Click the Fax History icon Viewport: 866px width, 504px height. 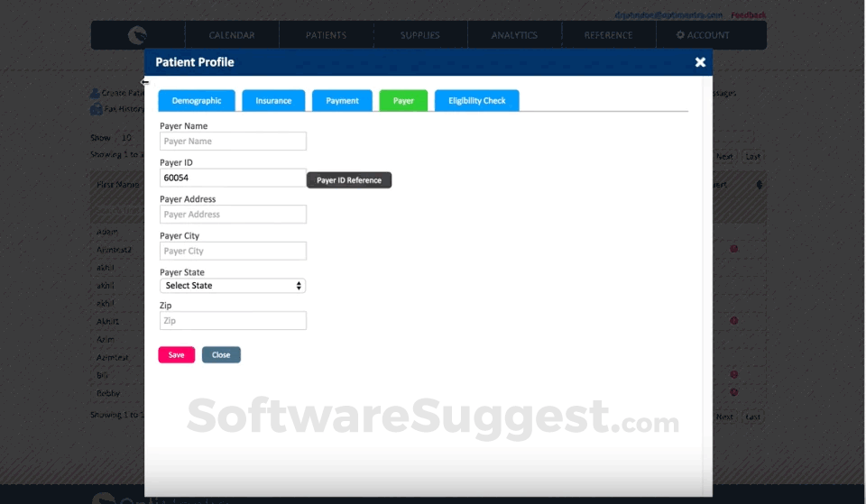click(96, 109)
